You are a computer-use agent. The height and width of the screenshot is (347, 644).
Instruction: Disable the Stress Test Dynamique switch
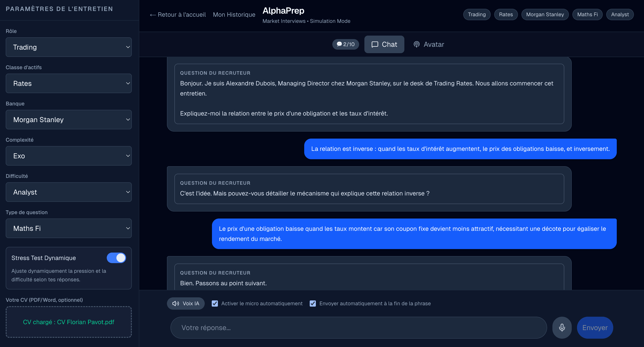pyautogui.click(x=116, y=258)
